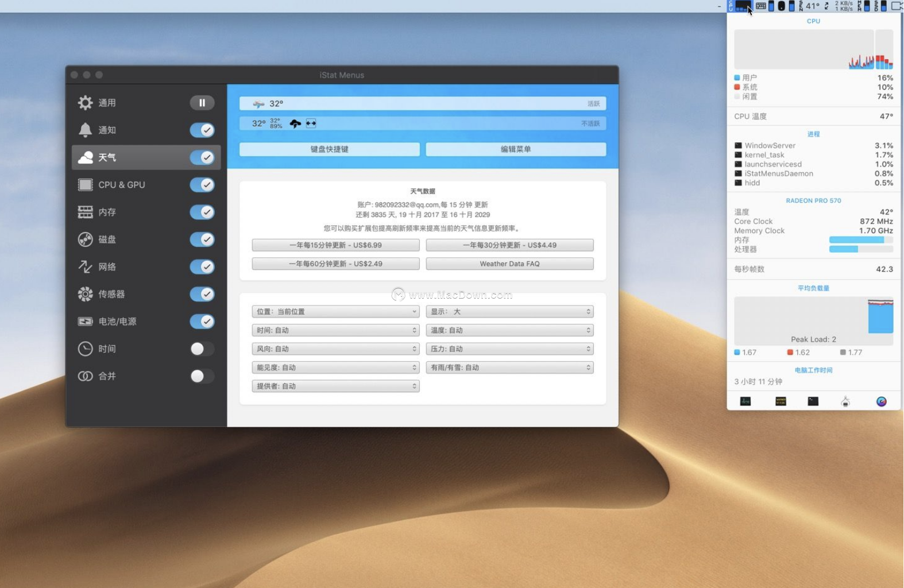
Task: Disable the Notifications (通知) switch
Action: (202, 130)
